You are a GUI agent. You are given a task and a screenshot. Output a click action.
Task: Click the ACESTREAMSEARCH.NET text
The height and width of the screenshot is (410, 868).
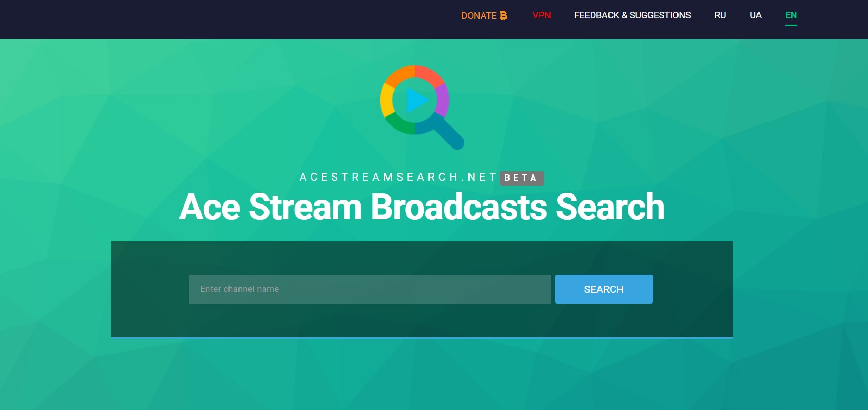coord(398,177)
